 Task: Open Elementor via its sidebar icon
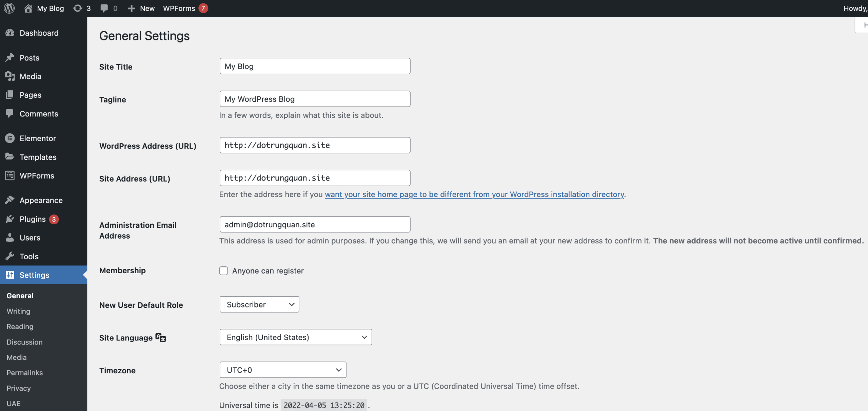pos(10,138)
